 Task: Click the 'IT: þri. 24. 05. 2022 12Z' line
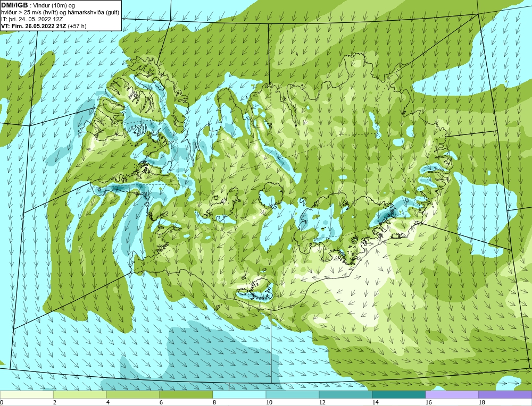[x=32, y=19]
